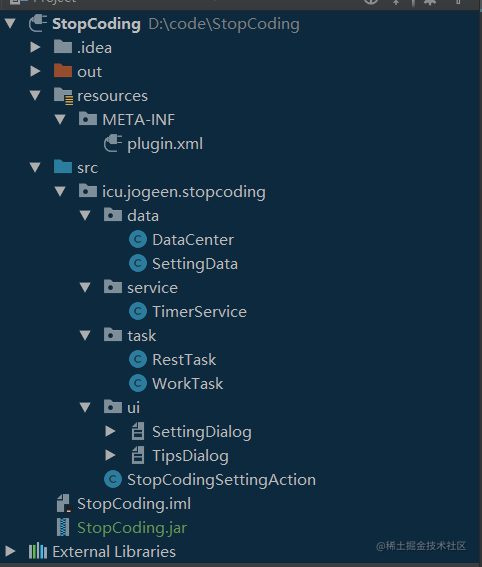Screen dimensions: 482x567
Task: Click the blue src folder icon
Action: [x=63, y=167]
